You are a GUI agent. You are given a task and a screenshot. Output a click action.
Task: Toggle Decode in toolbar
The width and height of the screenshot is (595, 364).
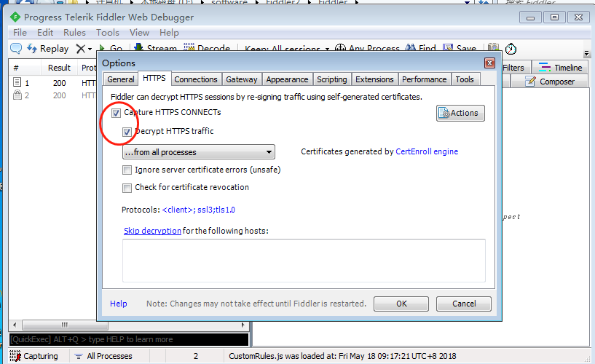click(207, 48)
